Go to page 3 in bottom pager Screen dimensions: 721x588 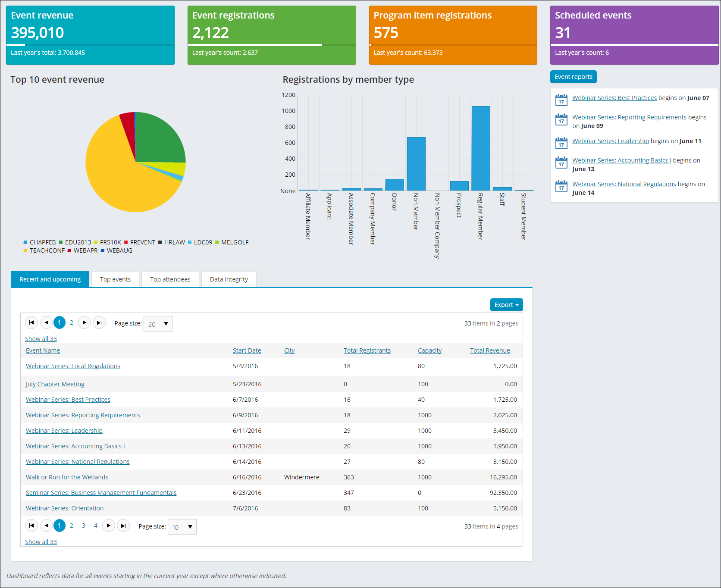pyautogui.click(x=84, y=525)
